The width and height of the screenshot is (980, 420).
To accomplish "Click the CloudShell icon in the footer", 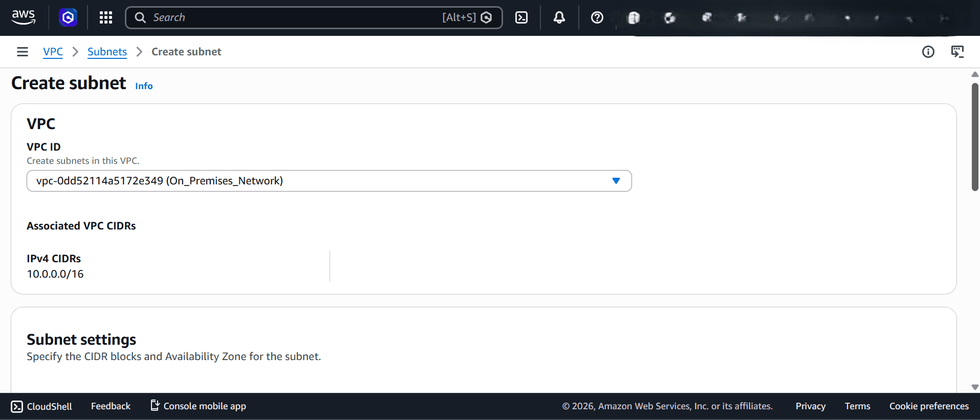I will (x=17, y=406).
